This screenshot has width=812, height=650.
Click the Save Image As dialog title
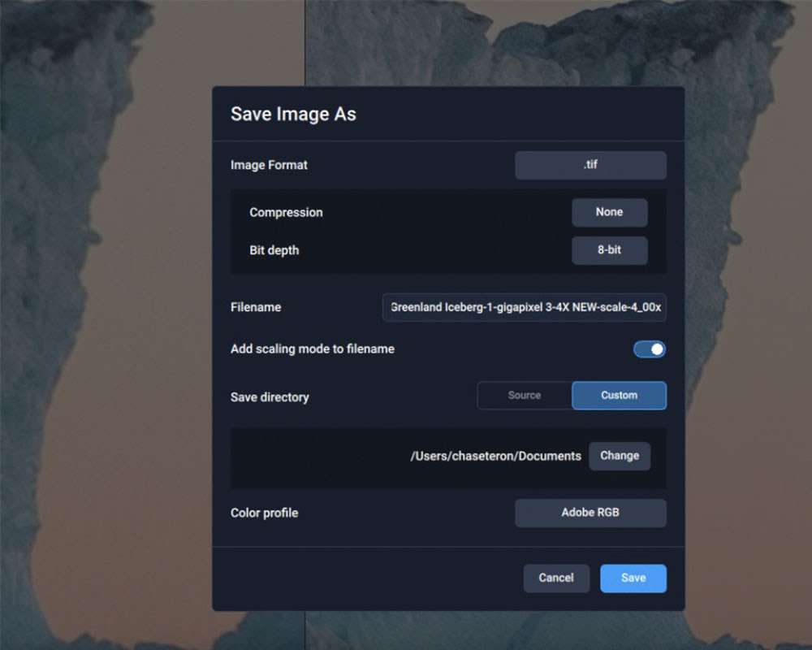point(293,114)
